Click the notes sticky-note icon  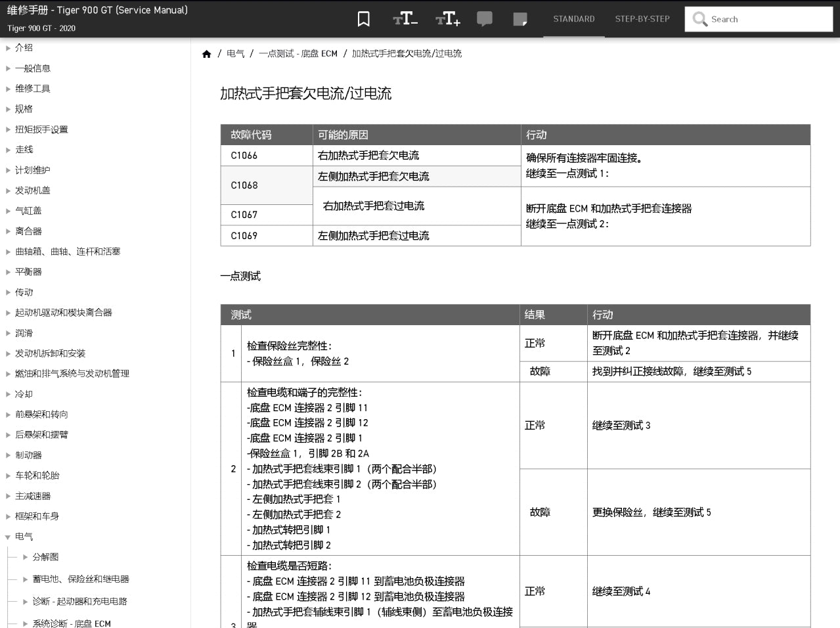tap(521, 19)
